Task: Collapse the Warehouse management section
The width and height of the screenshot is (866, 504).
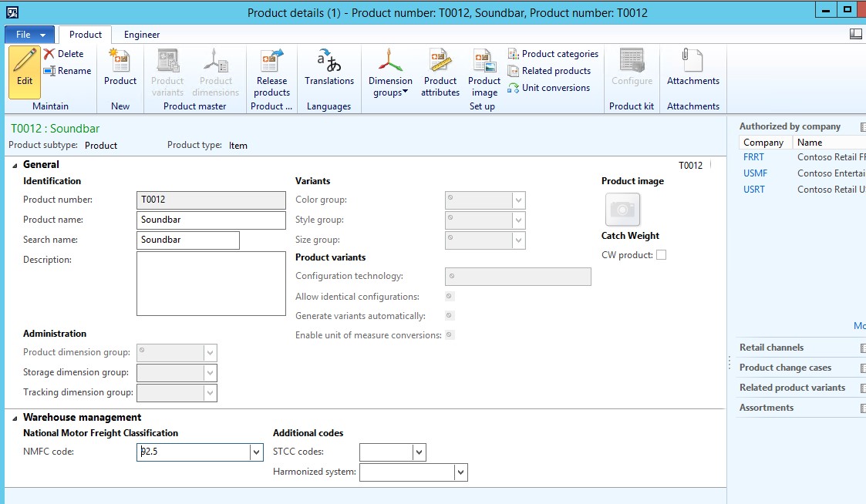Action: (15, 418)
